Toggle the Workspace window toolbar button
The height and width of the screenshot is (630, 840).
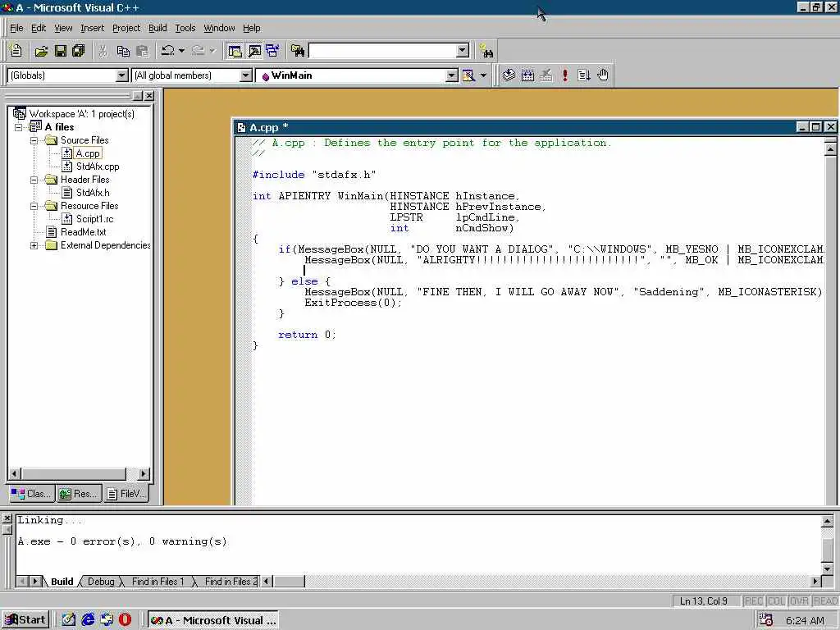(235, 51)
